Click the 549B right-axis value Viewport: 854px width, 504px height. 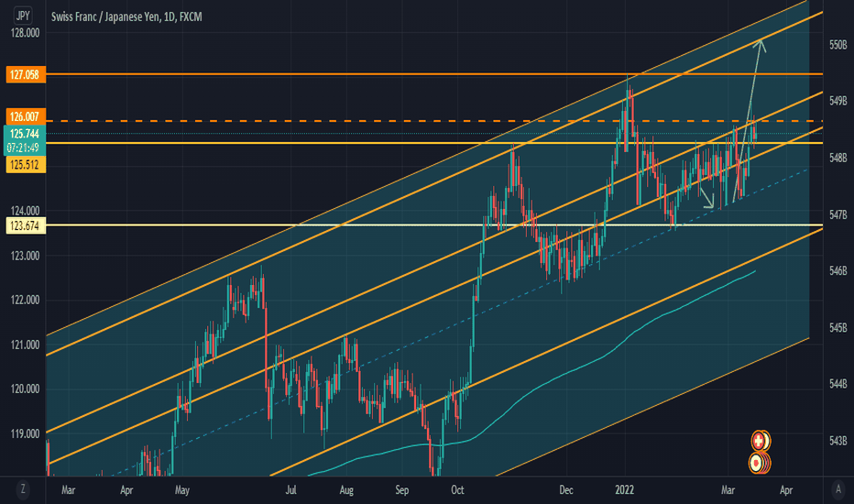pos(838,101)
